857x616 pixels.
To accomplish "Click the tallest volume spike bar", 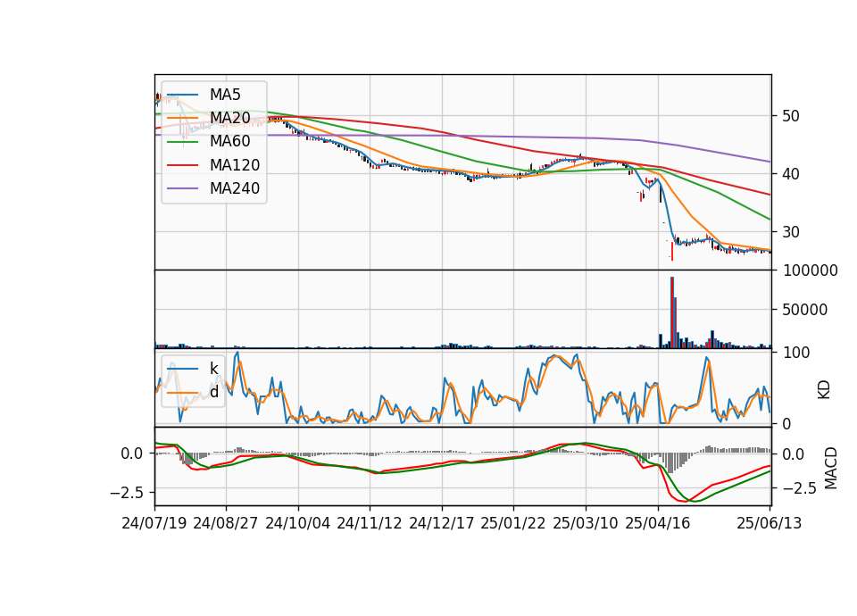I will point(671,312).
